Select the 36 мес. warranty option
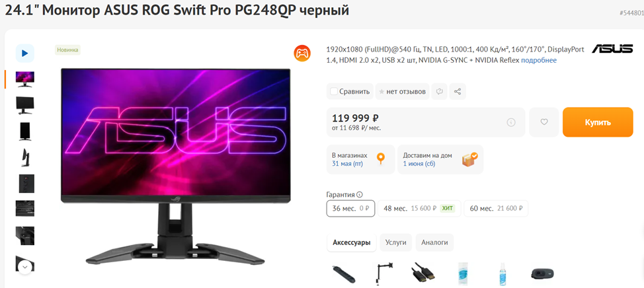 coord(350,209)
